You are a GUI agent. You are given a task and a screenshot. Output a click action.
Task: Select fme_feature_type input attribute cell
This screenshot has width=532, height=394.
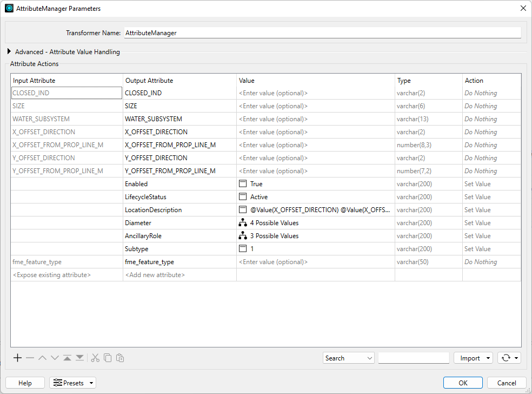click(x=67, y=262)
